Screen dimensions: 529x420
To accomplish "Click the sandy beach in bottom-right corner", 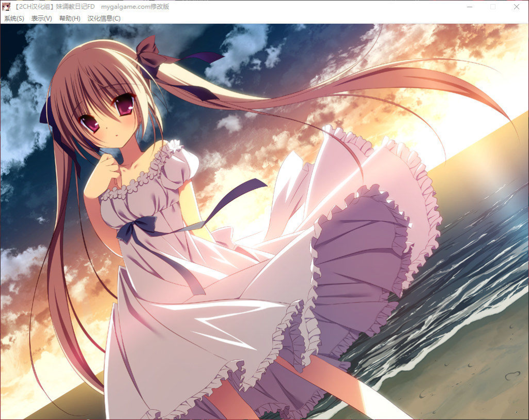I will 465,377.
